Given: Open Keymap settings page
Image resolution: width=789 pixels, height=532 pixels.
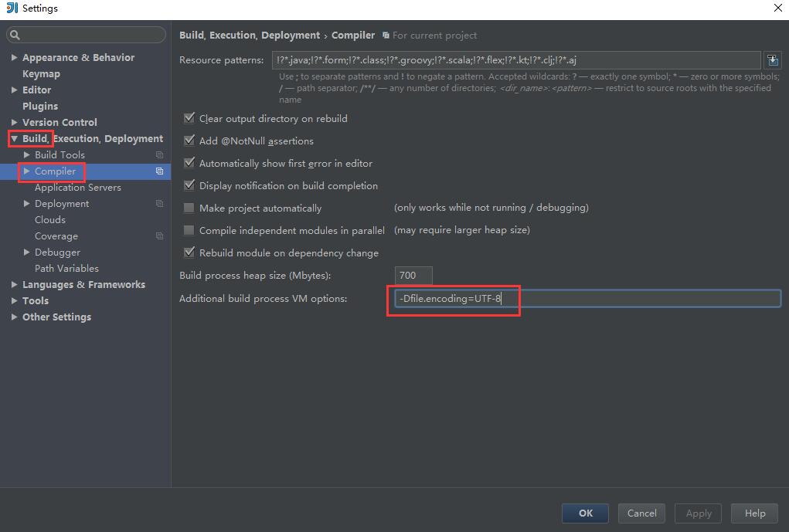Looking at the screenshot, I should click(x=41, y=74).
